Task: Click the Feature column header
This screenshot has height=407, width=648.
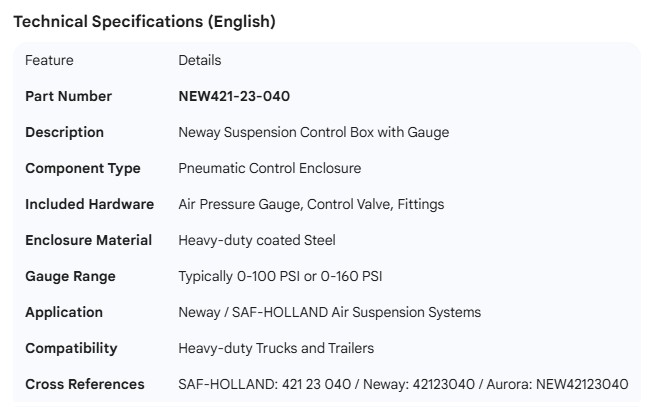Action: pyautogui.click(x=49, y=60)
